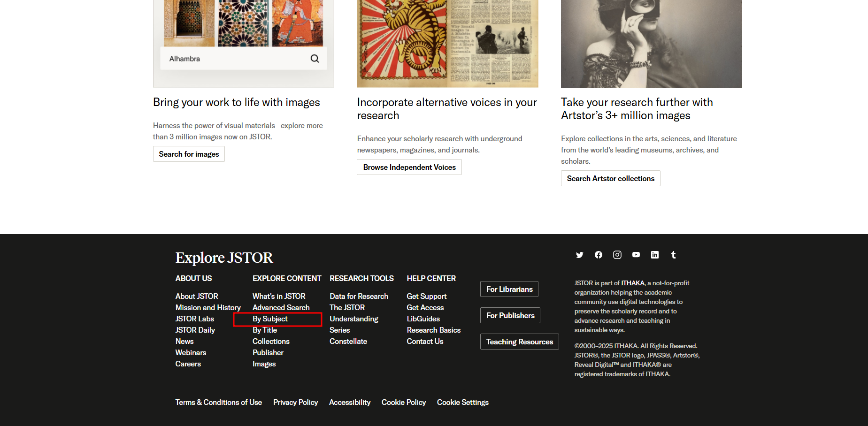Open Teaching Resources
This screenshot has width=868, height=426.
(x=519, y=342)
